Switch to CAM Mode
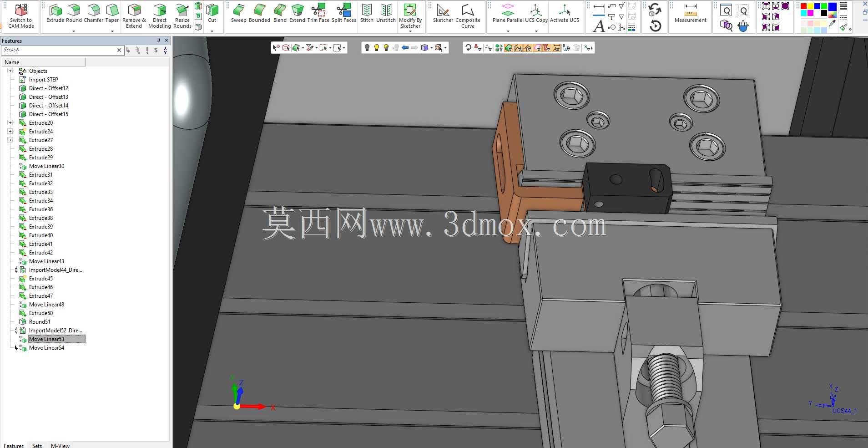868x448 pixels. [21, 16]
